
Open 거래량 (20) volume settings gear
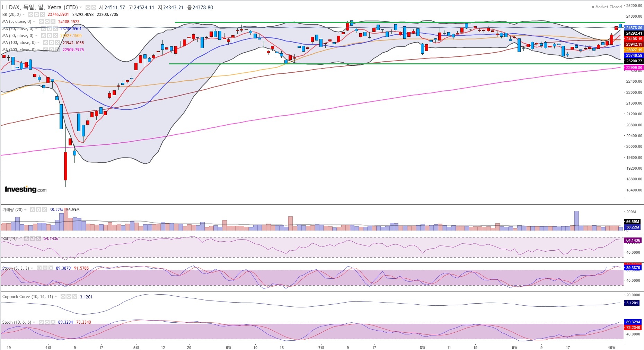38,210
